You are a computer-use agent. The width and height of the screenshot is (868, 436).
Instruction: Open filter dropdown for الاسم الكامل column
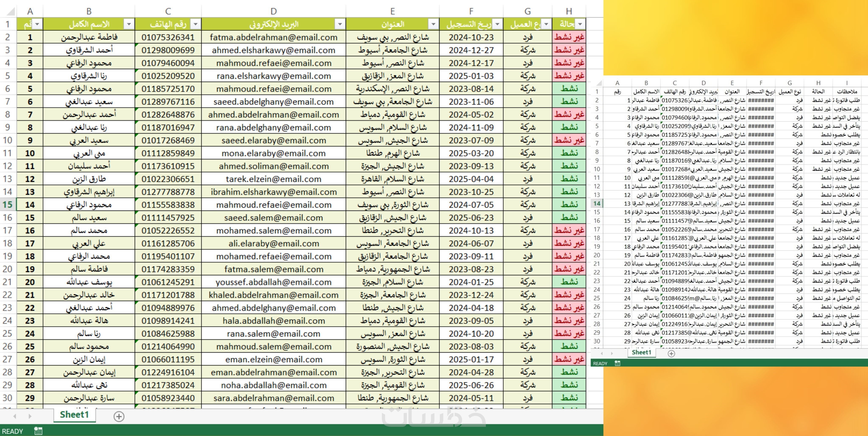click(x=128, y=24)
